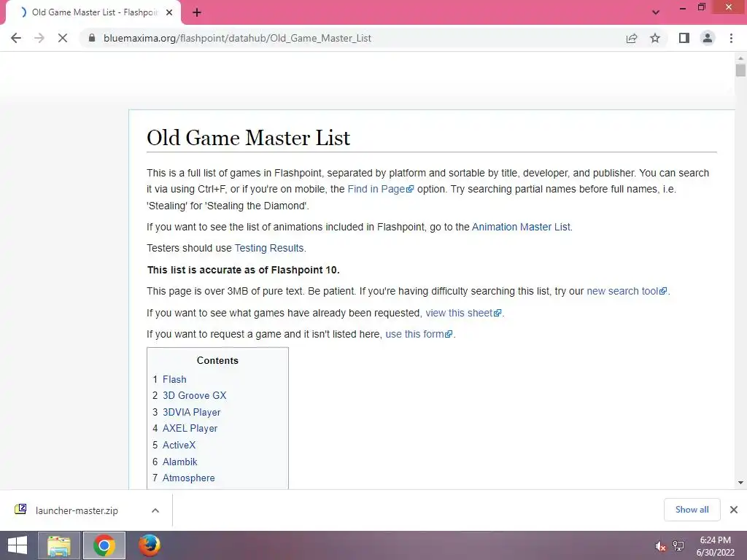Image resolution: width=747 pixels, height=560 pixels.
Task: Open the use this form link
Action: [x=419, y=334]
